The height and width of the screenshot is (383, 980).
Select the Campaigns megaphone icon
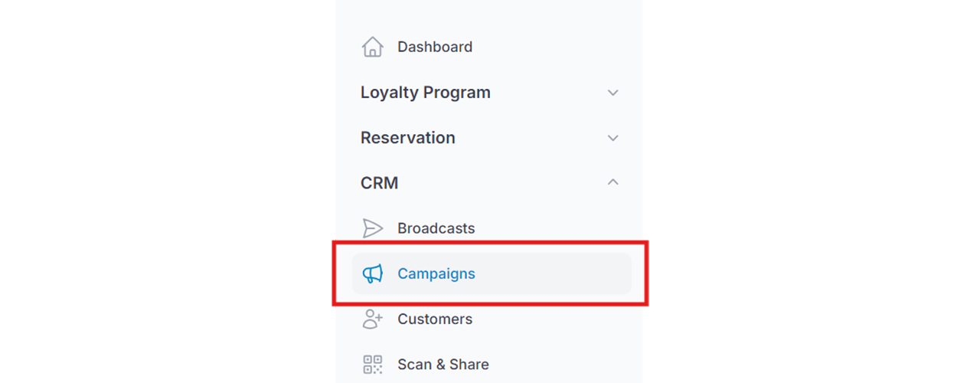pos(372,273)
